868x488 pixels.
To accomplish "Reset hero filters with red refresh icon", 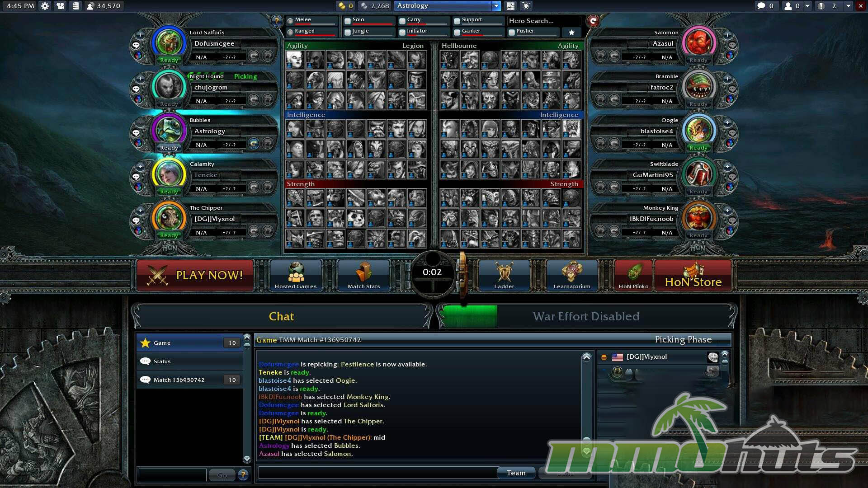I will click(593, 21).
